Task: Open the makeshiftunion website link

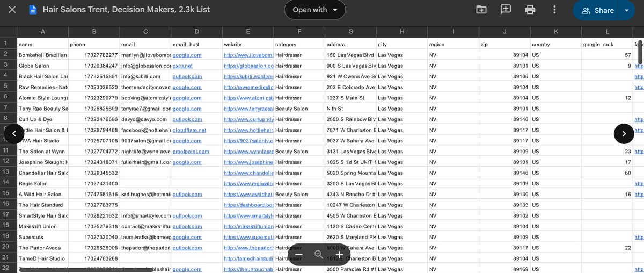Action: 249,226
